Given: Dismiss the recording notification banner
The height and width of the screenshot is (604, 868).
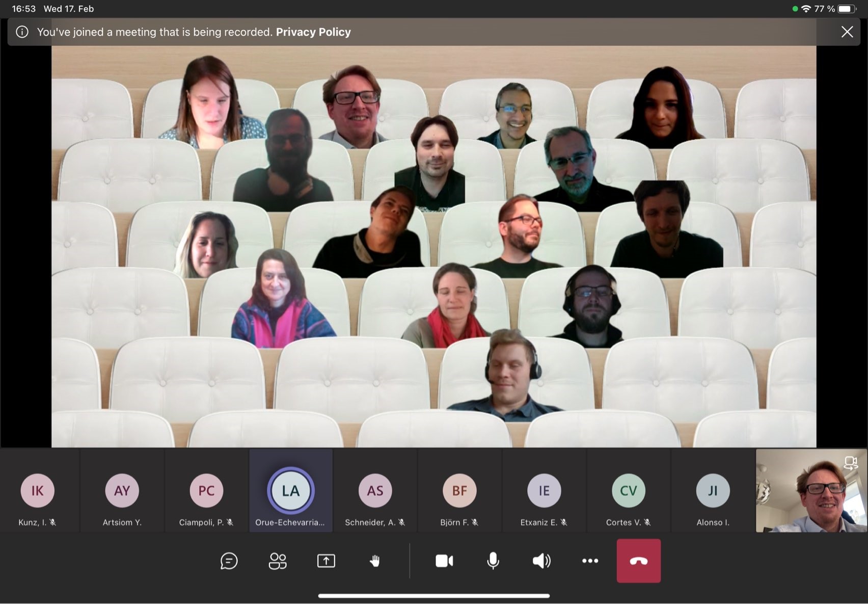Looking at the screenshot, I should 847,32.
